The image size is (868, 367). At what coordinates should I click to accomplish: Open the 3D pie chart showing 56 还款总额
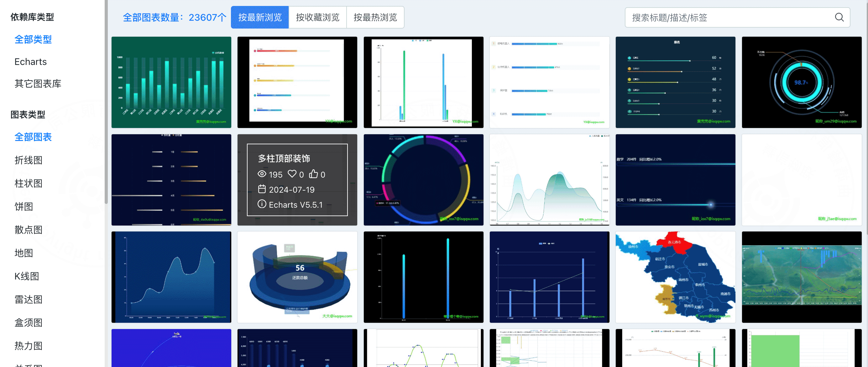pos(297,277)
